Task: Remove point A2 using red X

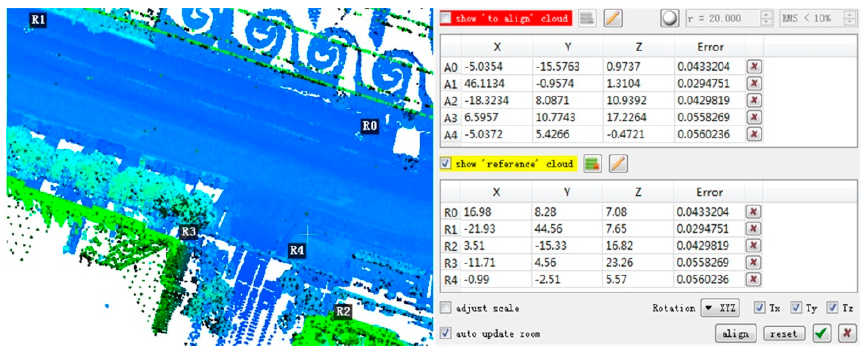Action: tap(754, 100)
